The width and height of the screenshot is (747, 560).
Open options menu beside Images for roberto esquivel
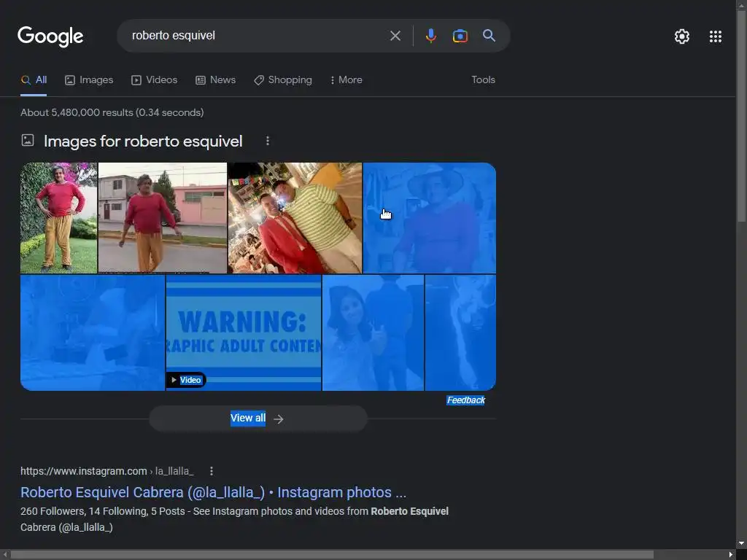(267, 141)
